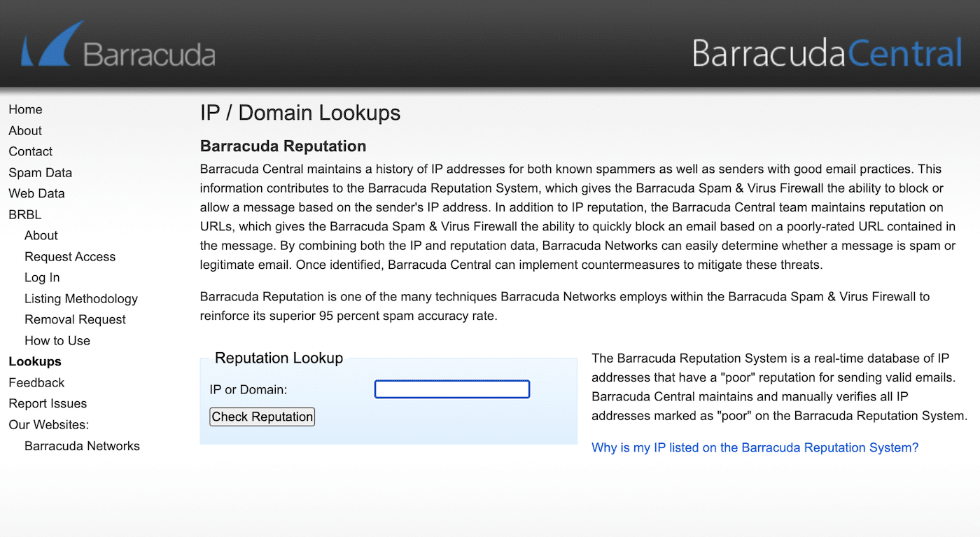
Task: Open the About link under BRBL
Action: (x=41, y=235)
